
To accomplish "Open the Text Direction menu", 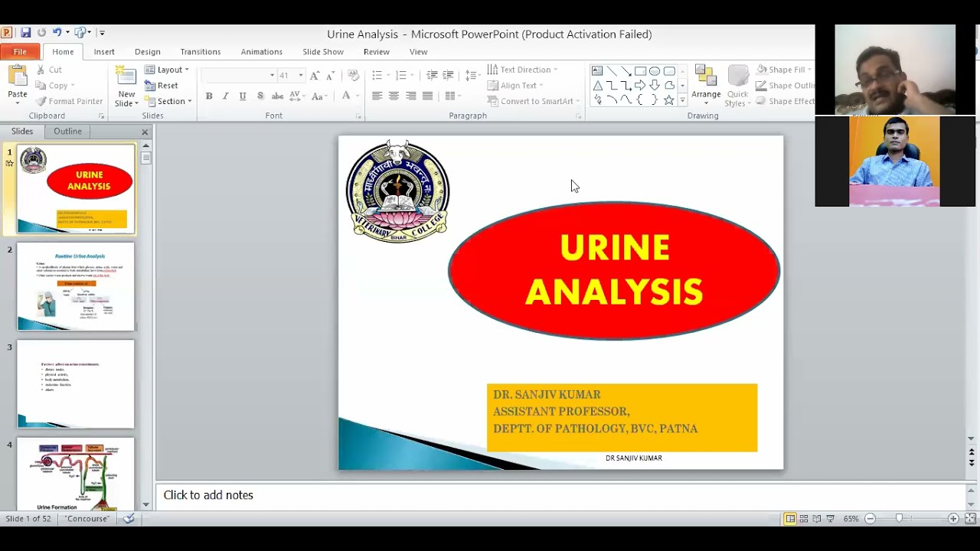I will 522,70.
